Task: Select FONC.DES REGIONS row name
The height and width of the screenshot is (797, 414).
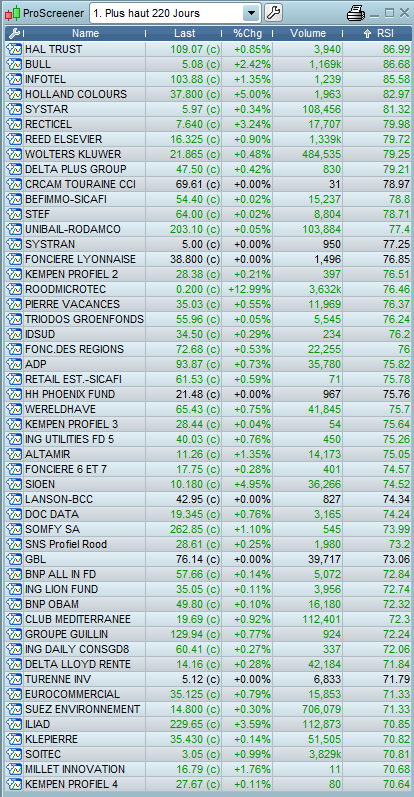Action: (x=74, y=349)
